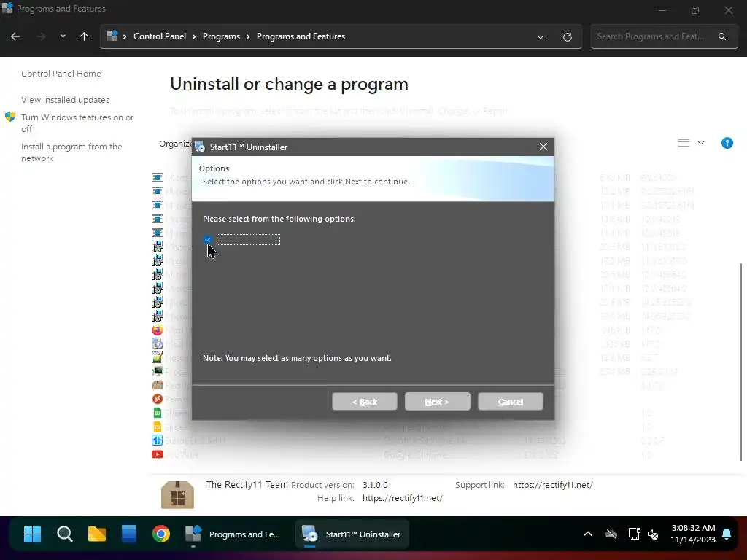Go back using the Control Panel back arrow
747x560 pixels.
coord(15,36)
